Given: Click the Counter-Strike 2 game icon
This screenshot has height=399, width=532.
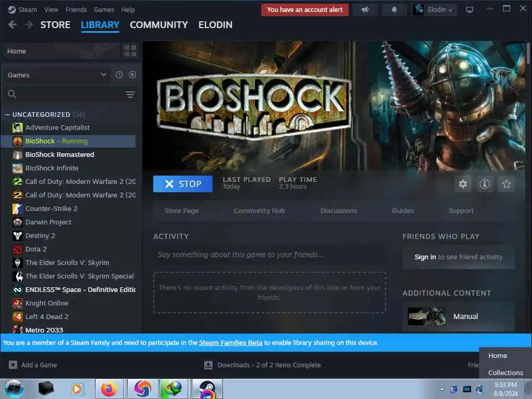Looking at the screenshot, I should (x=17, y=209).
